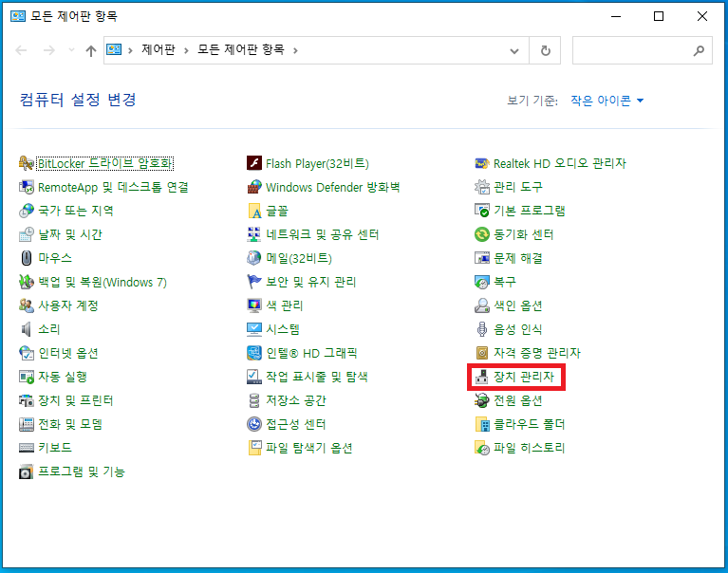Open the Realtek HD 오디오 관리자 icon
Viewport: 728px width, 573px height.
pyautogui.click(x=482, y=163)
